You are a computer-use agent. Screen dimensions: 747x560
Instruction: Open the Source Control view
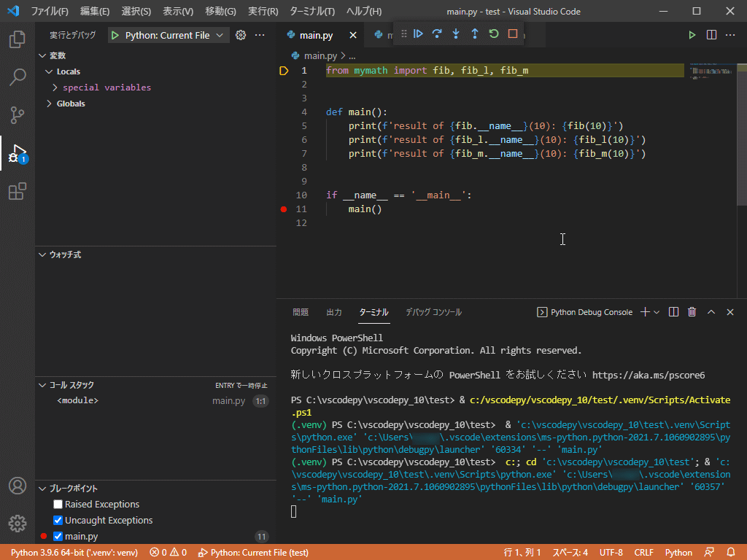coord(18,114)
